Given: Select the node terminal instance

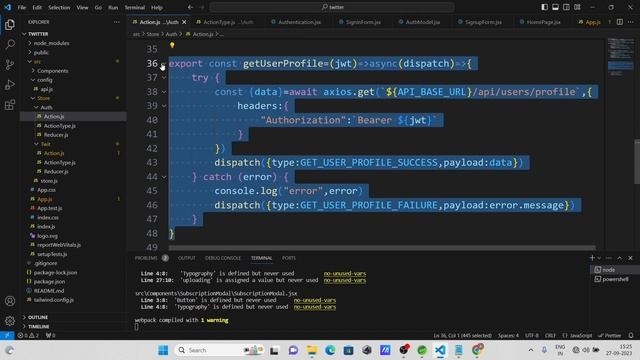Looking at the screenshot, I should tap(615, 270).
